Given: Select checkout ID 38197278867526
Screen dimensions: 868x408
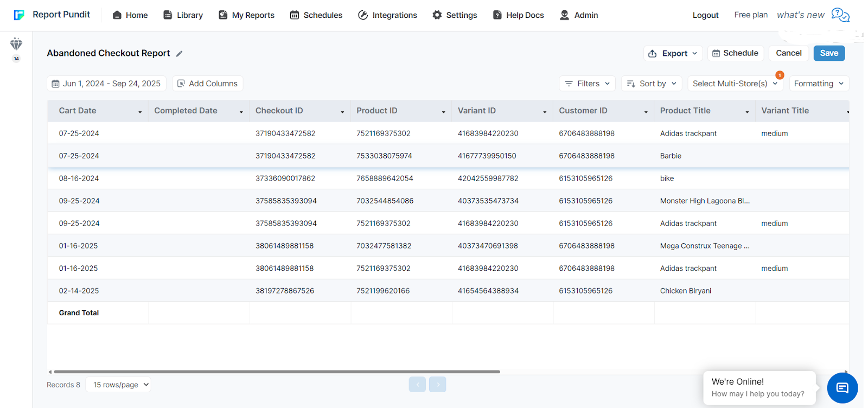Looking at the screenshot, I should tap(285, 291).
